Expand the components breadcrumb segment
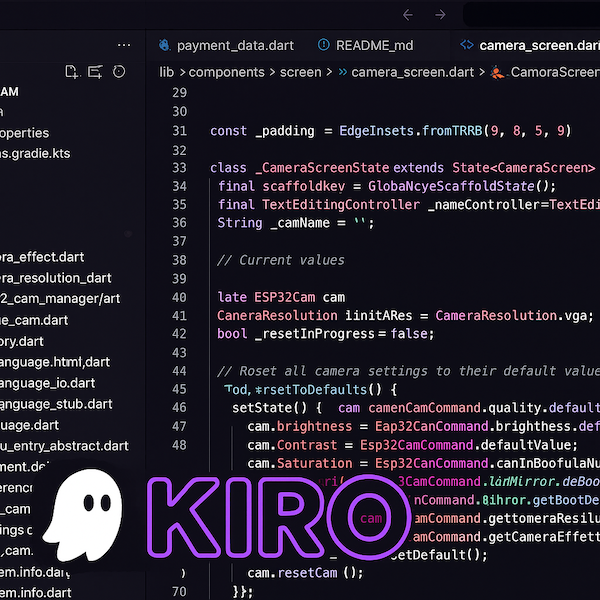This screenshot has height=600, width=600. click(x=226, y=72)
